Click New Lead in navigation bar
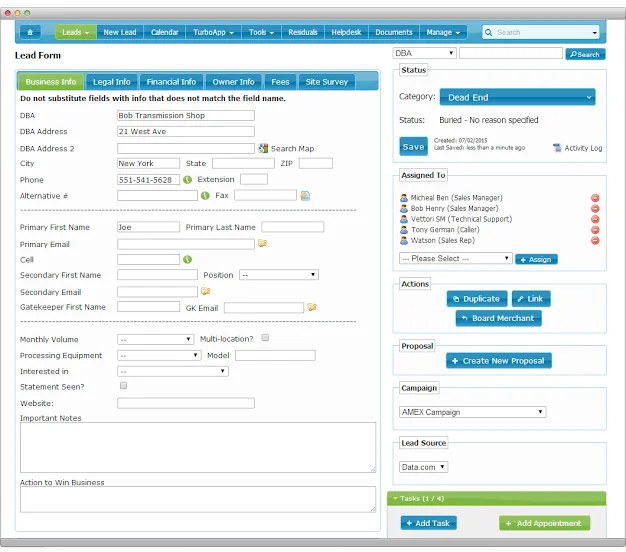The height and width of the screenshot is (552, 626). pyautogui.click(x=120, y=32)
